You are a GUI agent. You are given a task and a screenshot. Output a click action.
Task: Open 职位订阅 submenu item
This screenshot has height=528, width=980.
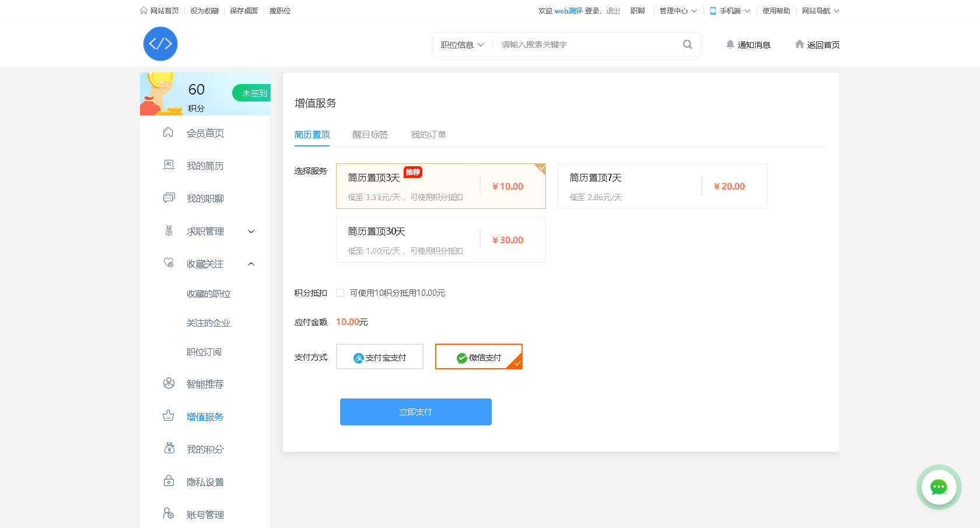pyautogui.click(x=204, y=352)
